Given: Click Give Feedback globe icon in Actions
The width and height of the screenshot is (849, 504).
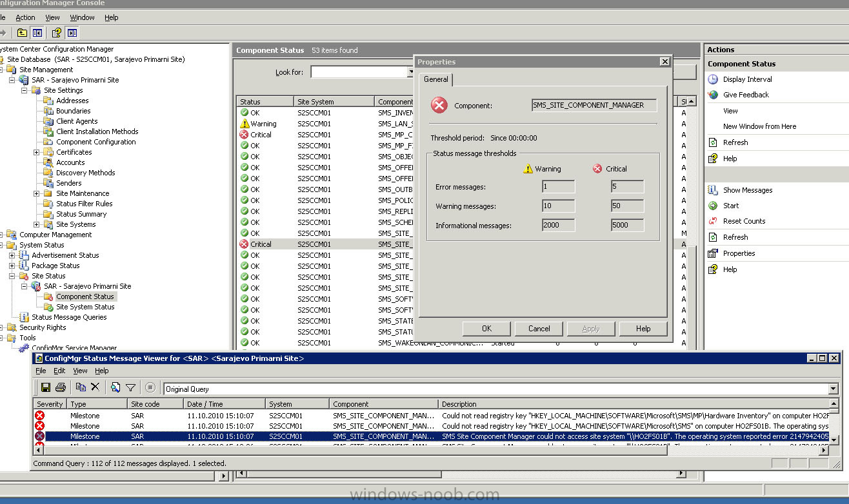Looking at the screenshot, I should (713, 95).
